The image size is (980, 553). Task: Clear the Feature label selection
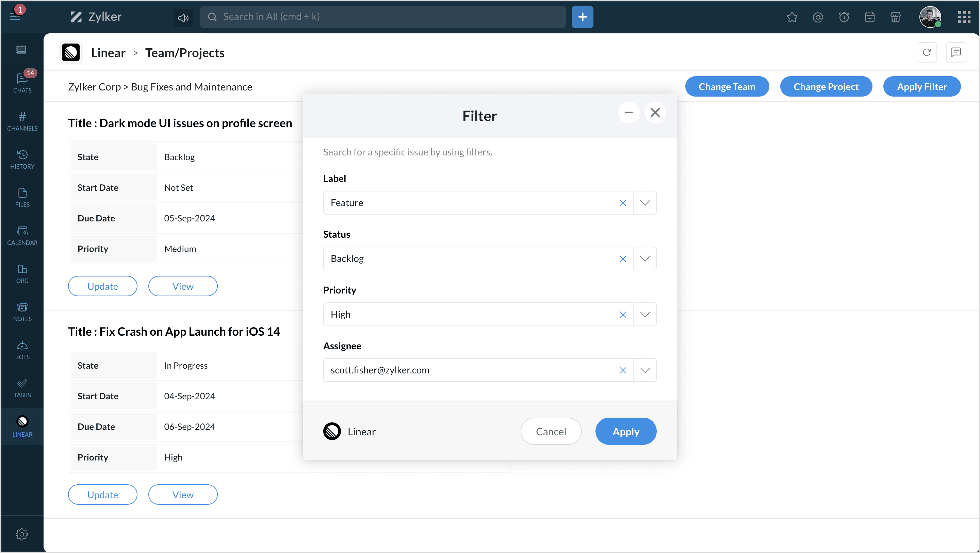pyautogui.click(x=622, y=203)
